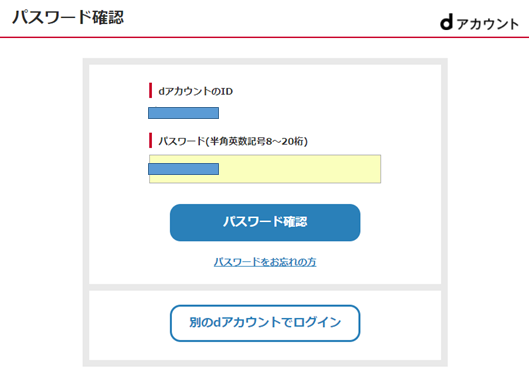This screenshot has height=378, width=529.
Task: Click the パスワード(半角英数記号8~20桁) label
Action: tap(233, 141)
